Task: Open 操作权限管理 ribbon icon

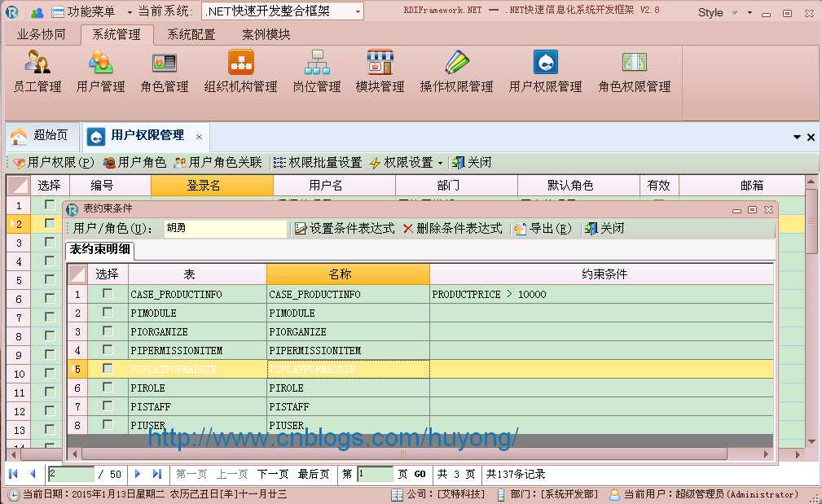Action: click(456, 72)
